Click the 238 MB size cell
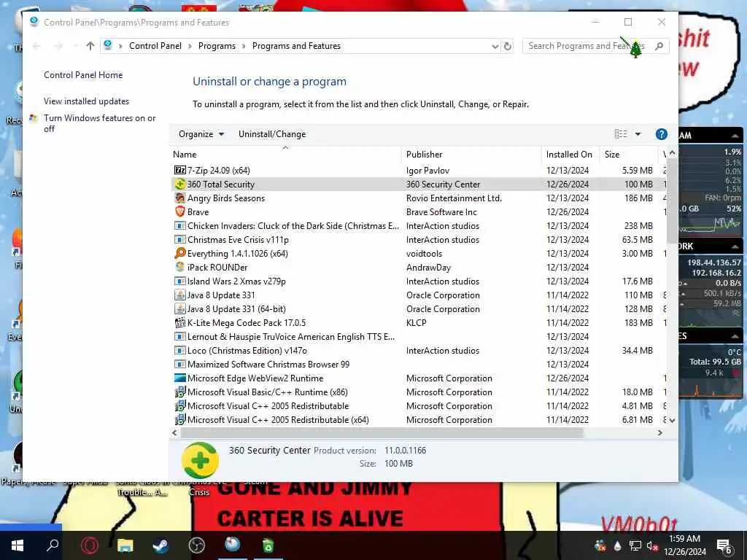This screenshot has height=560, width=747. (638, 226)
